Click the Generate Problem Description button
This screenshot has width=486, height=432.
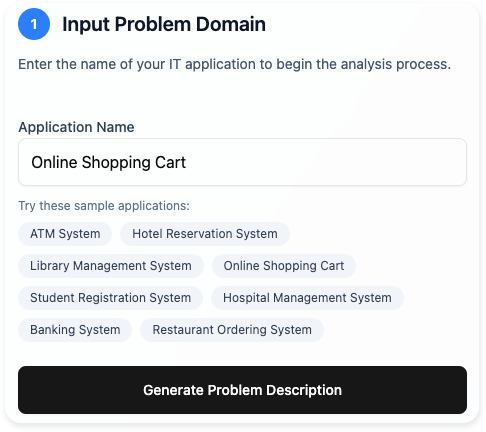[x=242, y=390]
